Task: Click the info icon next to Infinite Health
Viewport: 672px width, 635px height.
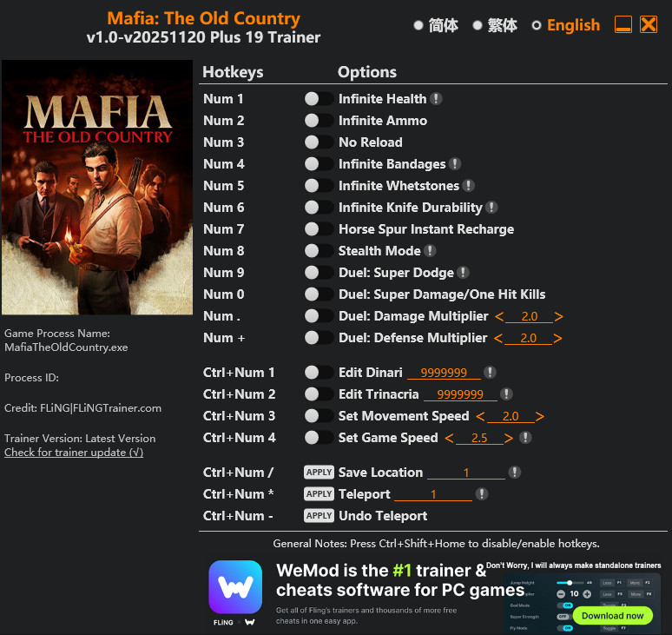Action: point(436,99)
